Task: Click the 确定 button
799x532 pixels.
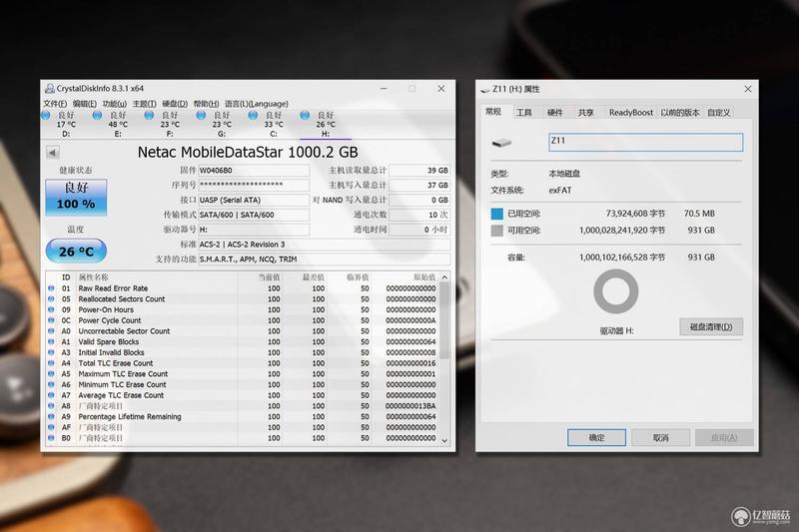Action: click(596, 437)
